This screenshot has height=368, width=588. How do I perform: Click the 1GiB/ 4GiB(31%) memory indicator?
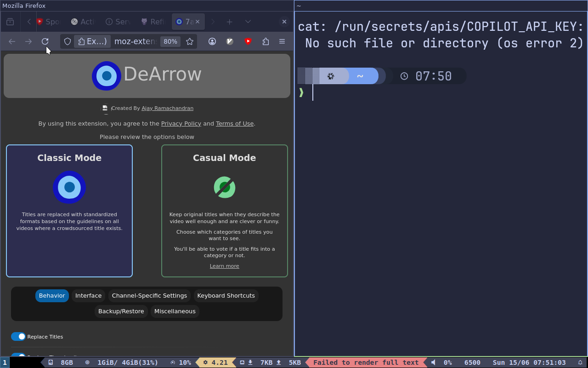pyautogui.click(x=122, y=362)
